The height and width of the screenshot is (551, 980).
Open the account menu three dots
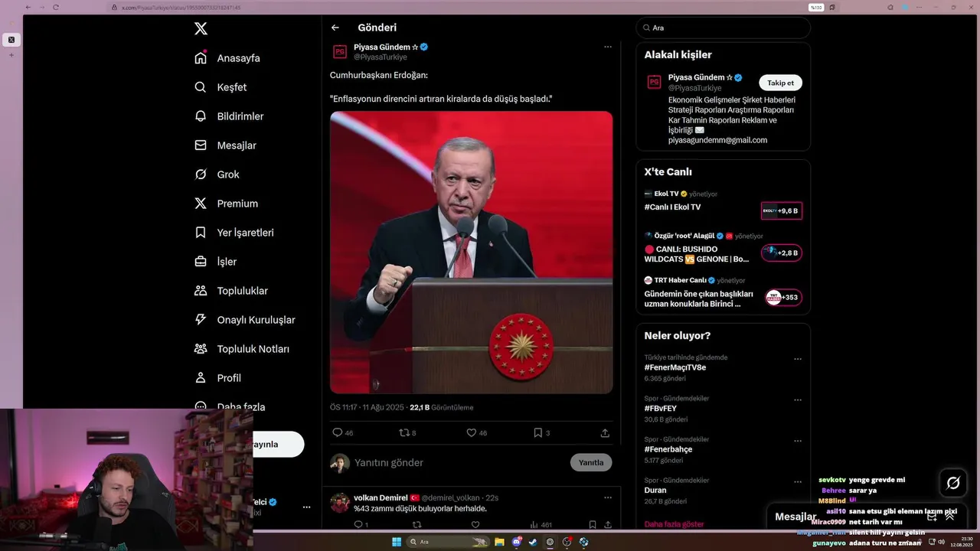[306, 507]
